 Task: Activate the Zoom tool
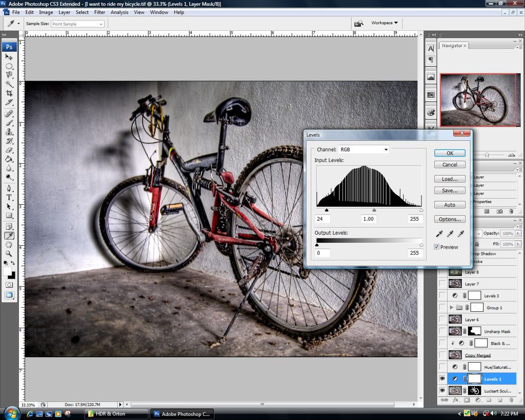pyautogui.click(x=9, y=253)
